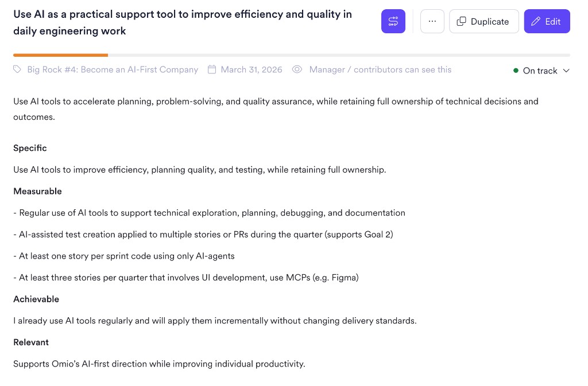Edit this goal
Viewport: 588px width, 386px height.
tap(546, 21)
